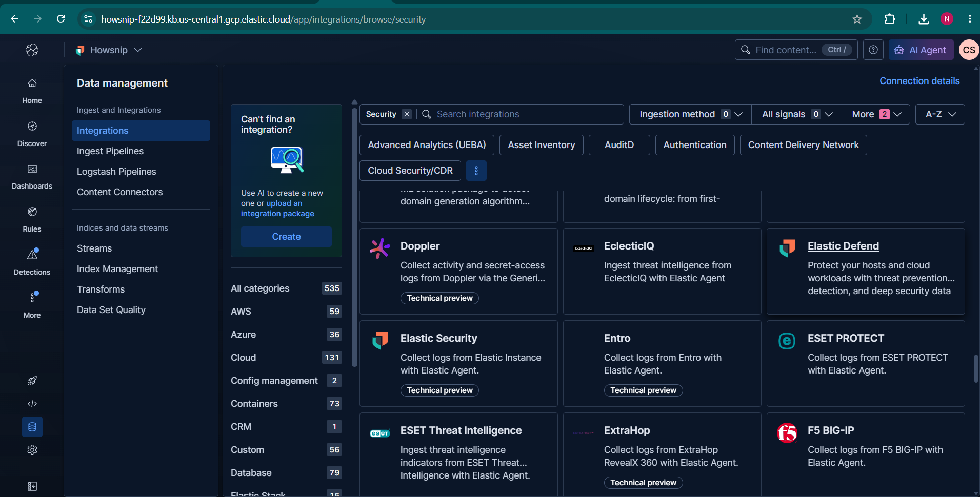The height and width of the screenshot is (497, 980).
Task: Open the CS user account avatar
Action: [969, 50]
